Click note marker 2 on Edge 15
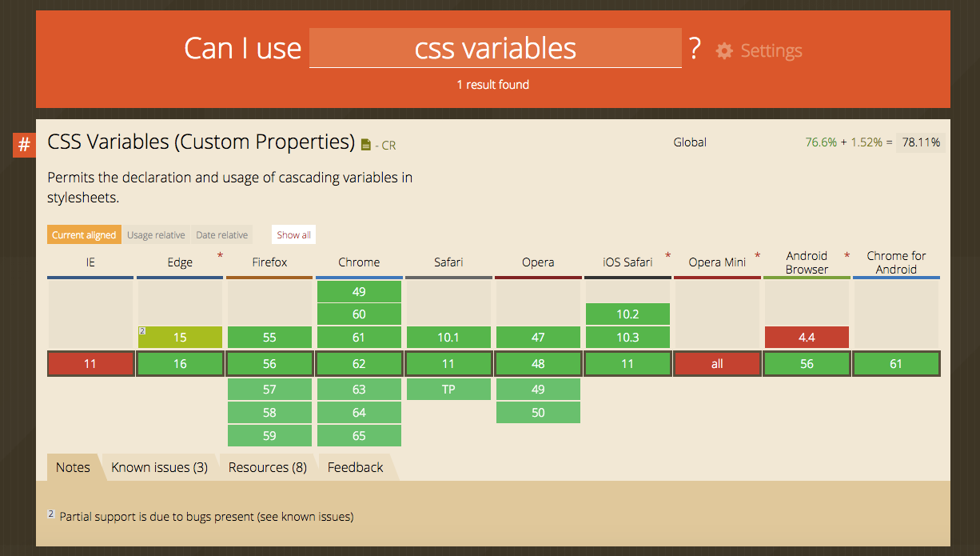This screenshot has width=980, height=556. [x=142, y=330]
